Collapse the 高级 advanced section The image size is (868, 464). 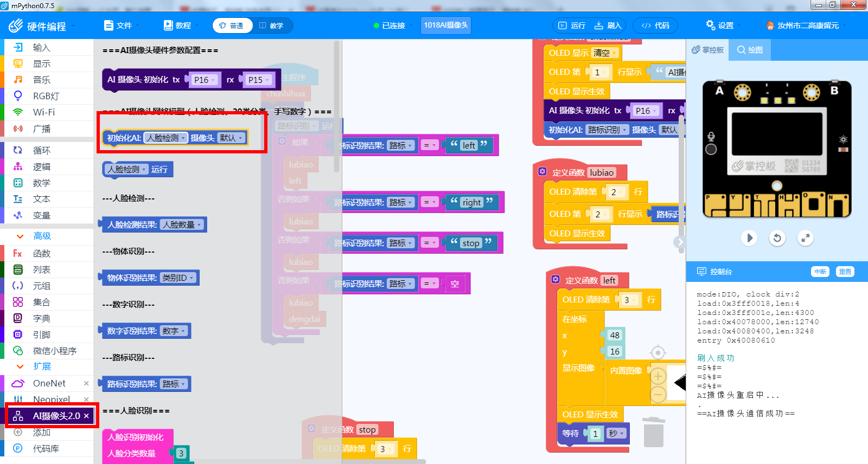[x=34, y=236]
